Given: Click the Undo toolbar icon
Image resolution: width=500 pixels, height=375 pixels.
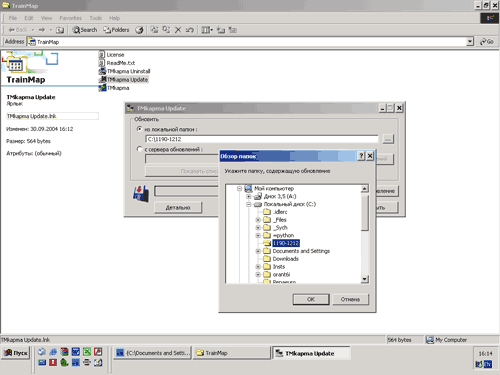Looking at the screenshot, I should click(190, 30).
